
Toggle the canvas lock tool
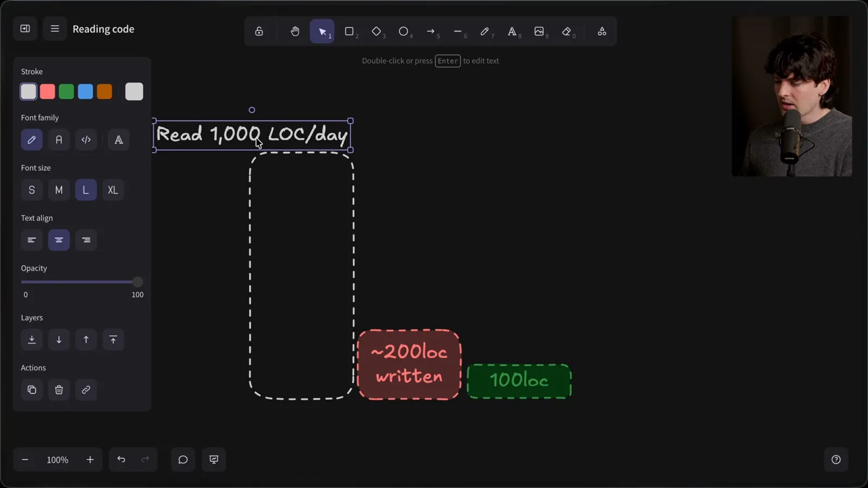259,31
